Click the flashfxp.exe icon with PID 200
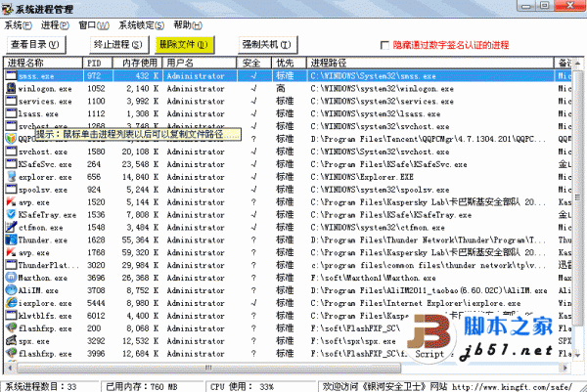The height and width of the screenshot is (392, 587). (11, 328)
